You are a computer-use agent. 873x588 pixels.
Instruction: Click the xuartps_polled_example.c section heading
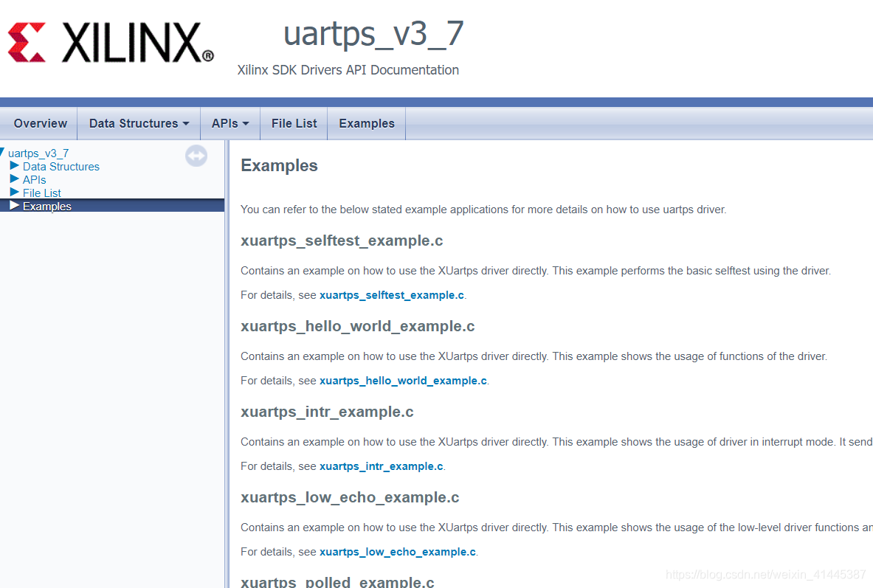337,582
